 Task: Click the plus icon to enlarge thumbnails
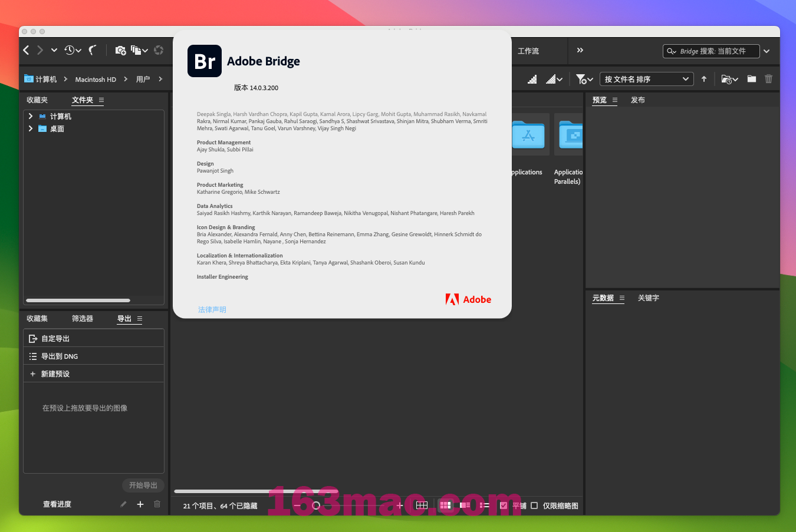[x=400, y=505]
